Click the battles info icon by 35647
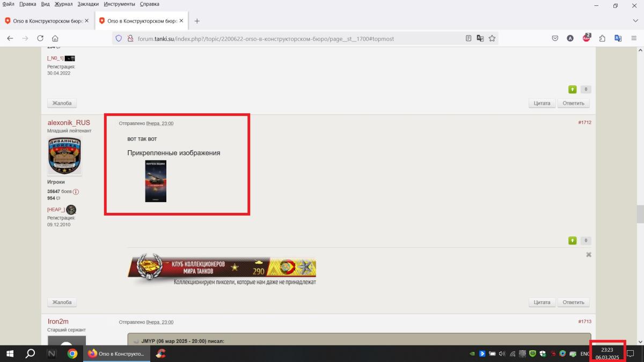The image size is (644, 362). [76, 191]
